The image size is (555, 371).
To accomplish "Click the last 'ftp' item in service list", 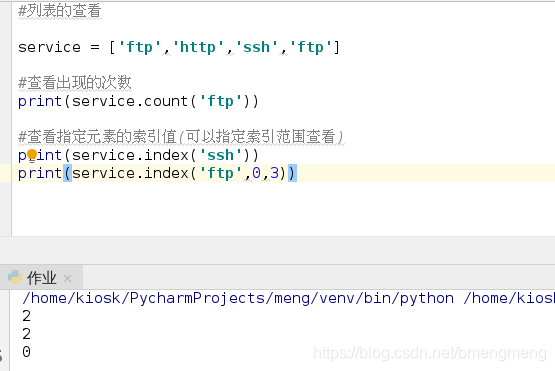I will [x=310, y=47].
